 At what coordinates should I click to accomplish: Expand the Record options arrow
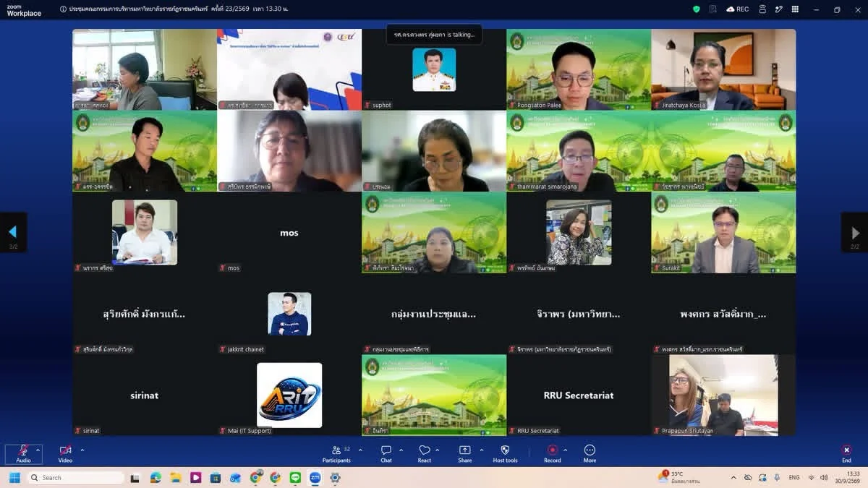566,450
